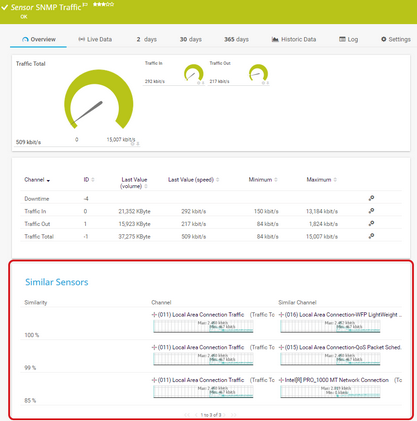417x421 pixels.
Task: Show the 365 days graph tab
Action: [236, 39]
